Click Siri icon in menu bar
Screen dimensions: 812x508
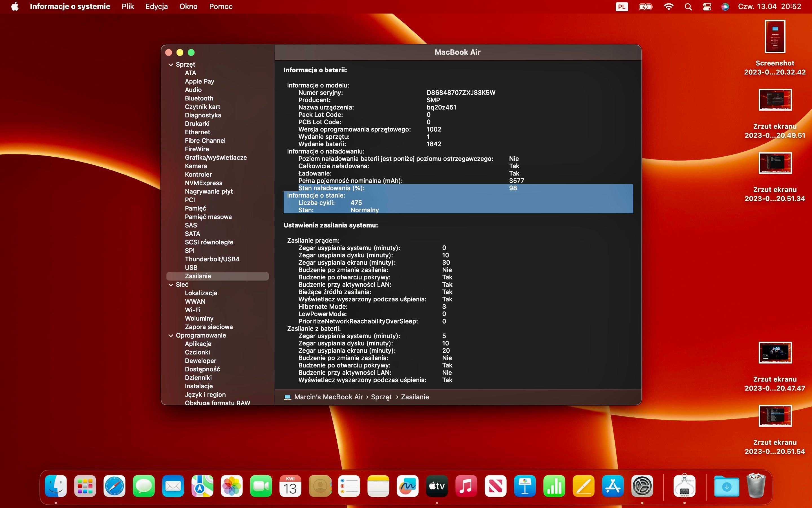725,6
